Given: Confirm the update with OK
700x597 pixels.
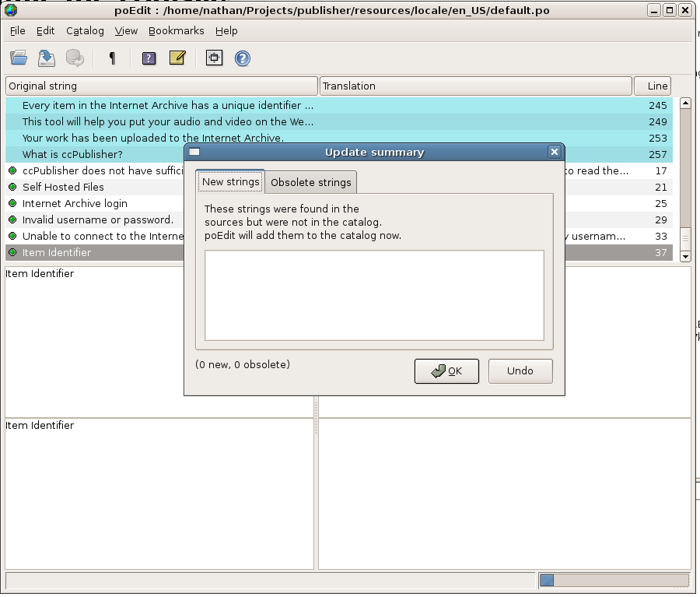Looking at the screenshot, I should 446,371.
